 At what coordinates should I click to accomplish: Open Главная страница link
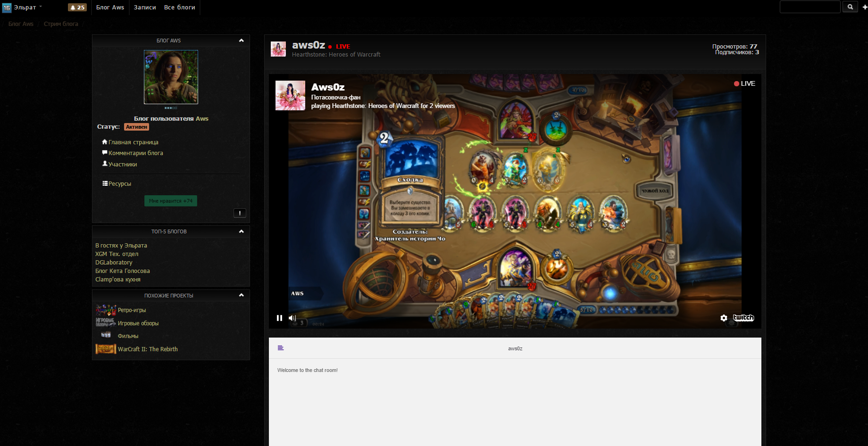tap(134, 142)
